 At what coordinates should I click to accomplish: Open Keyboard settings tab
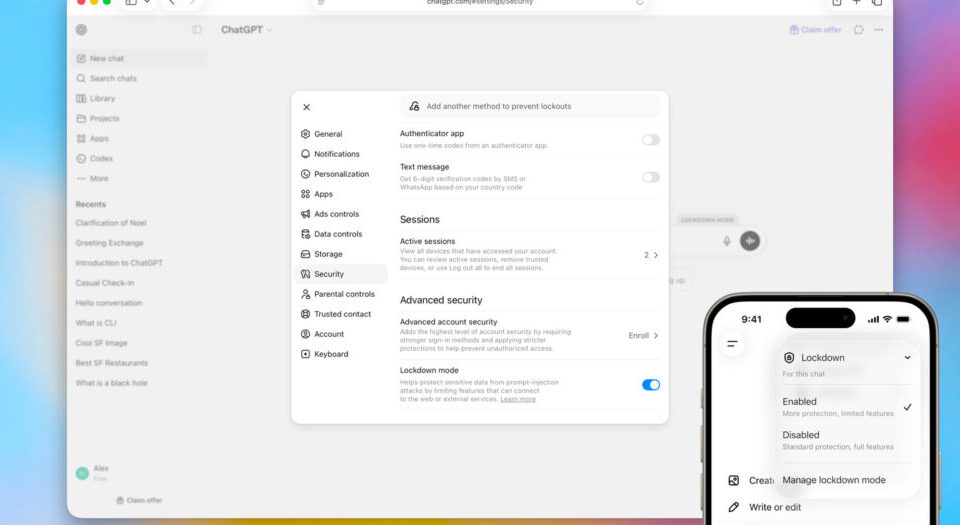pyautogui.click(x=341, y=354)
